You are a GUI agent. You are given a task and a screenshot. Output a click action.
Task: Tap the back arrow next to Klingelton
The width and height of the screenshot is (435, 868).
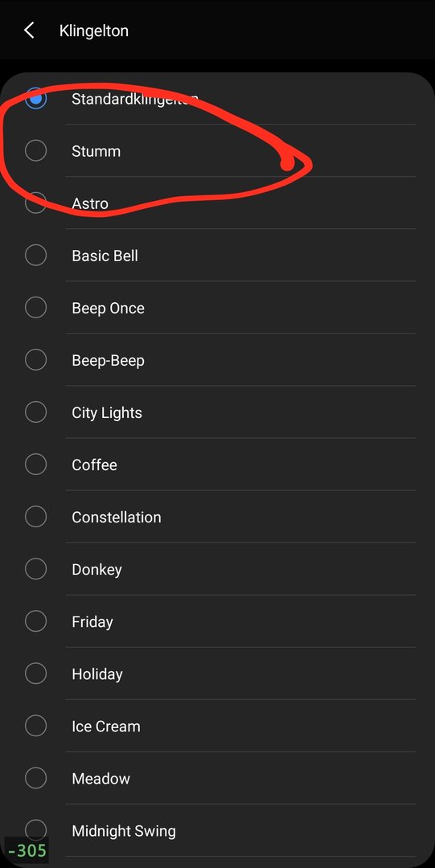click(30, 31)
